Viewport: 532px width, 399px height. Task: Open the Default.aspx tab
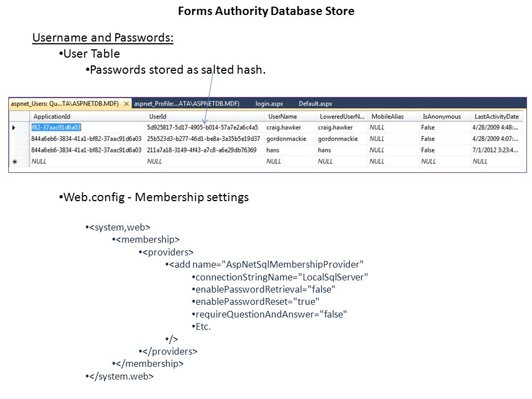[x=315, y=104]
